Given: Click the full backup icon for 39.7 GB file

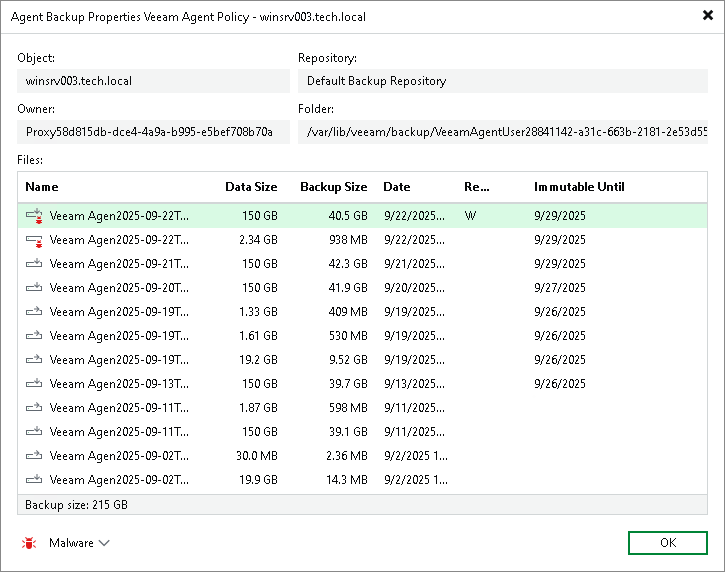Looking at the screenshot, I should (x=34, y=384).
